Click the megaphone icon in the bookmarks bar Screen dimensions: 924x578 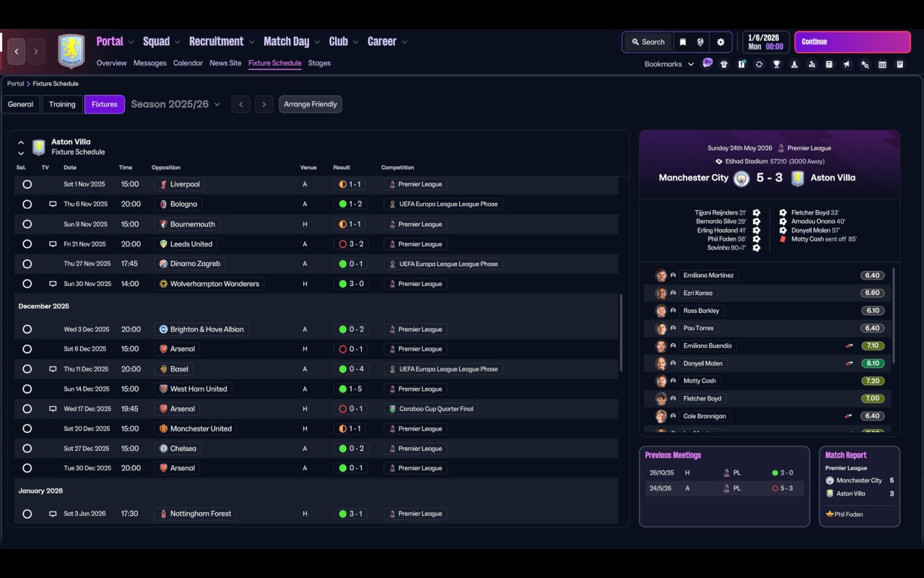point(847,64)
